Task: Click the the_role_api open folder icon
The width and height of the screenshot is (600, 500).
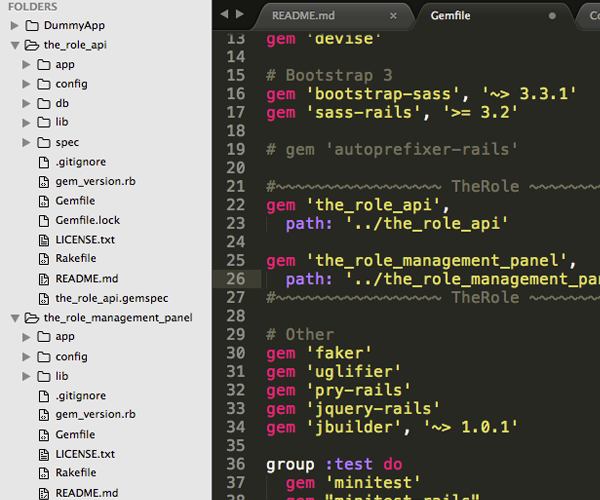Action: 32,45
